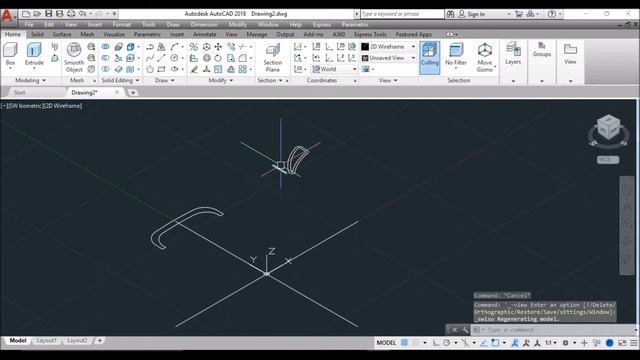Open the Groups panel button
This screenshot has height=360, width=640.
click(542, 49)
